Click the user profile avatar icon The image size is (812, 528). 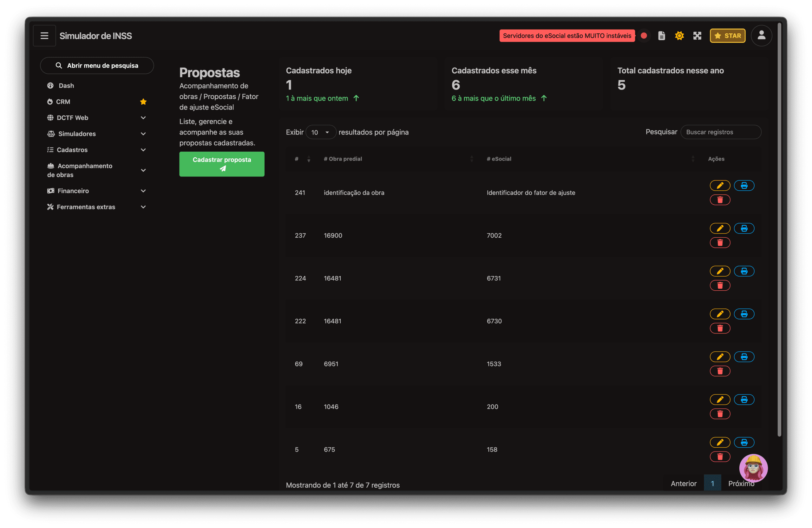point(761,36)
